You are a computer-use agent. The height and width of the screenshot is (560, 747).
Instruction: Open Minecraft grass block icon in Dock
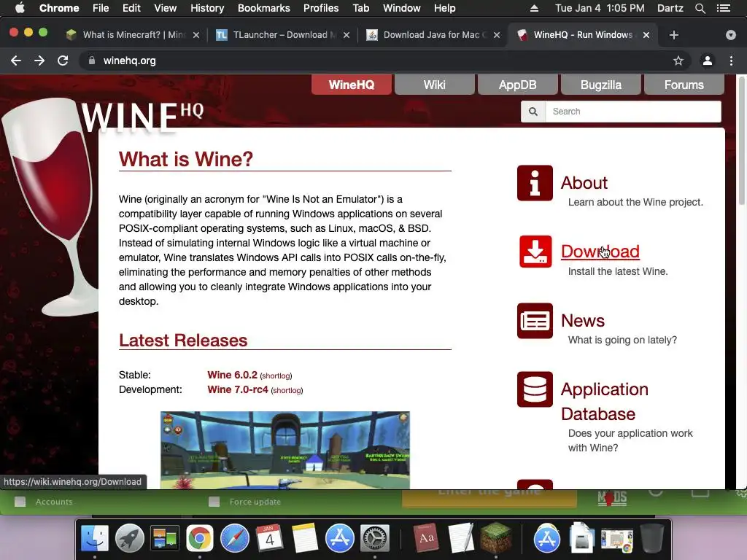pyautogui.click(x=495, y=539)
